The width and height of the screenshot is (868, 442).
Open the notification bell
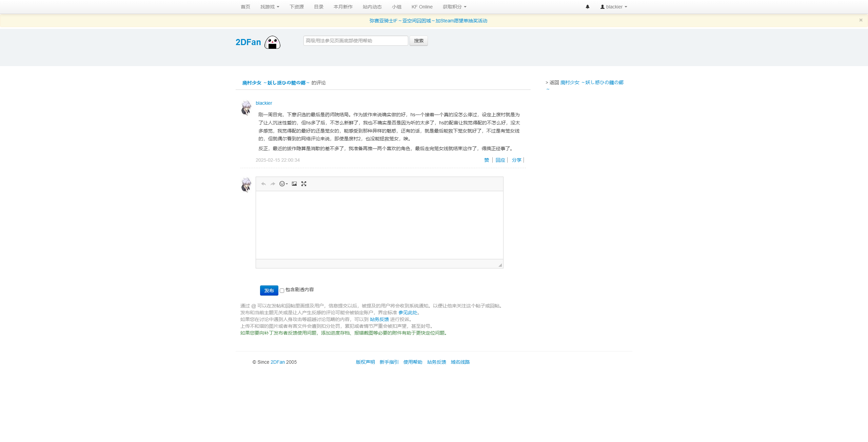coord(588,7)
